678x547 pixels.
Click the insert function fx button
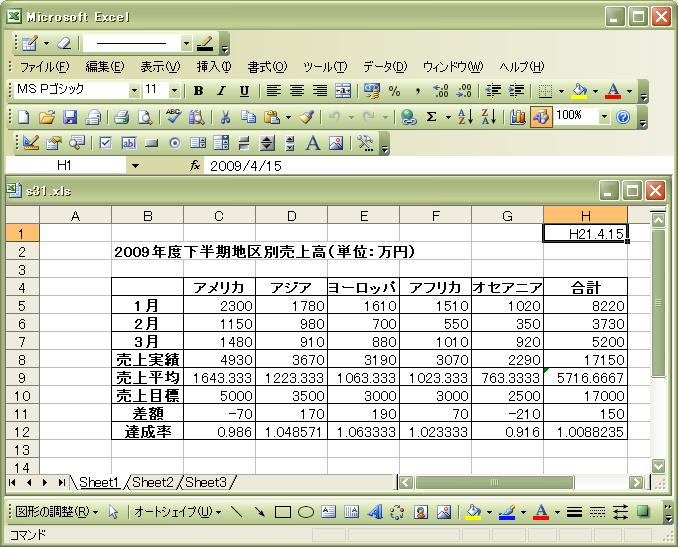point(195,166)
